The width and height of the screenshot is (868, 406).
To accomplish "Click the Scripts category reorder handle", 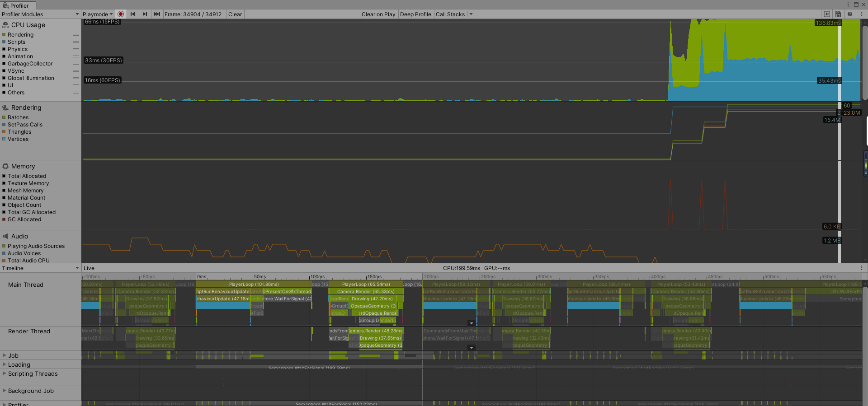I will (76, 42).
